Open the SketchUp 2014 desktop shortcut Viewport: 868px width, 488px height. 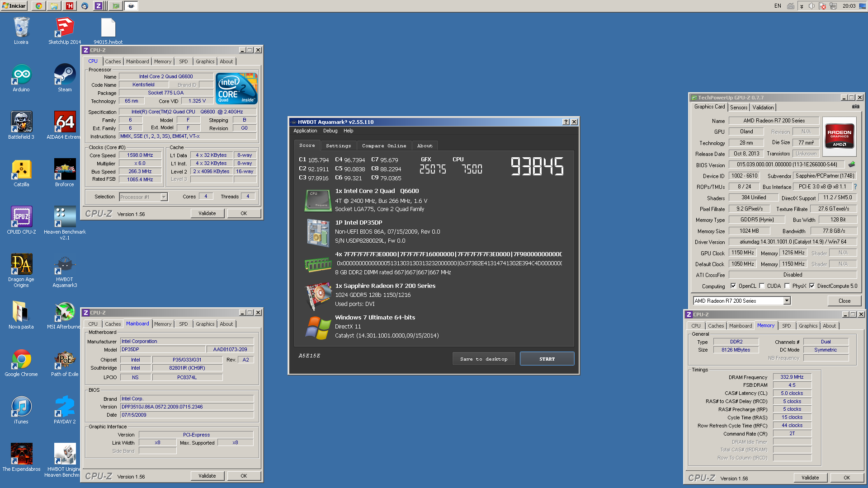tap(65, 31)
